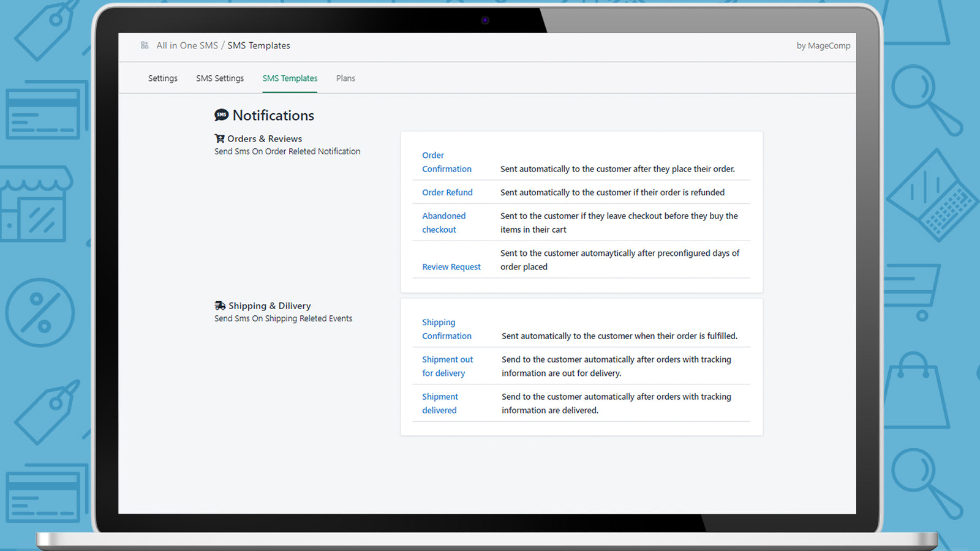Open the Shipping Confirmation template

click(447, 329)
